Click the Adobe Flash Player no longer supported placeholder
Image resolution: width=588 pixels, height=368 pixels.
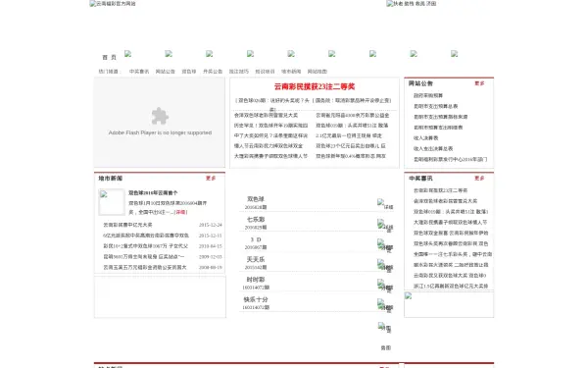coord(160,123)
